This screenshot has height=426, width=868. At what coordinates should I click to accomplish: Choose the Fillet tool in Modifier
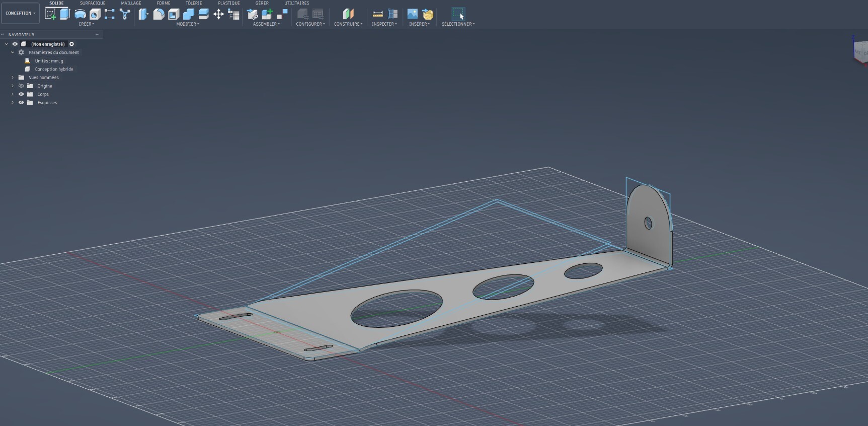pyautogui.click(x=159, y=14)
